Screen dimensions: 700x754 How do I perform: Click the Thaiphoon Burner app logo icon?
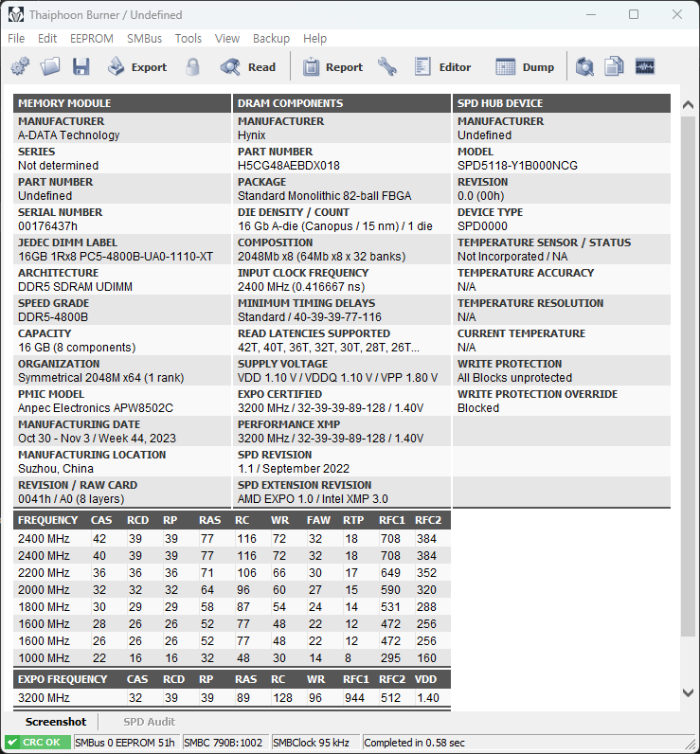[x=15, y=15]
